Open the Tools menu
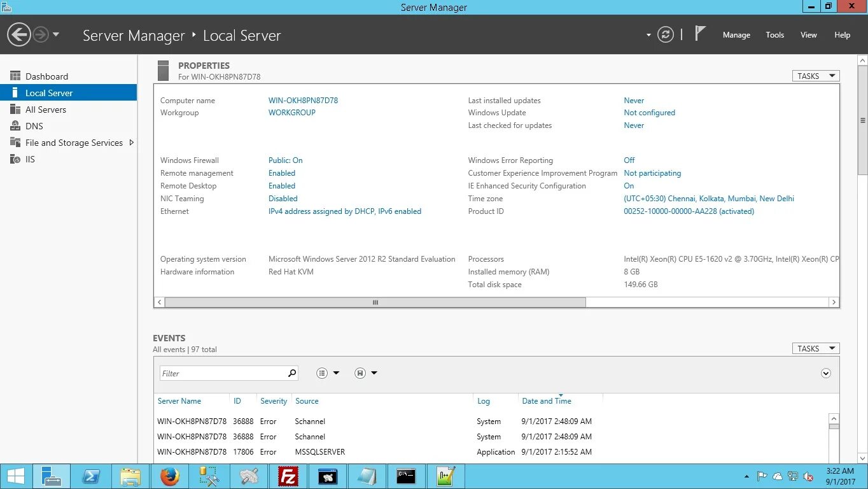The image size is (868, 489). [774, 35]
